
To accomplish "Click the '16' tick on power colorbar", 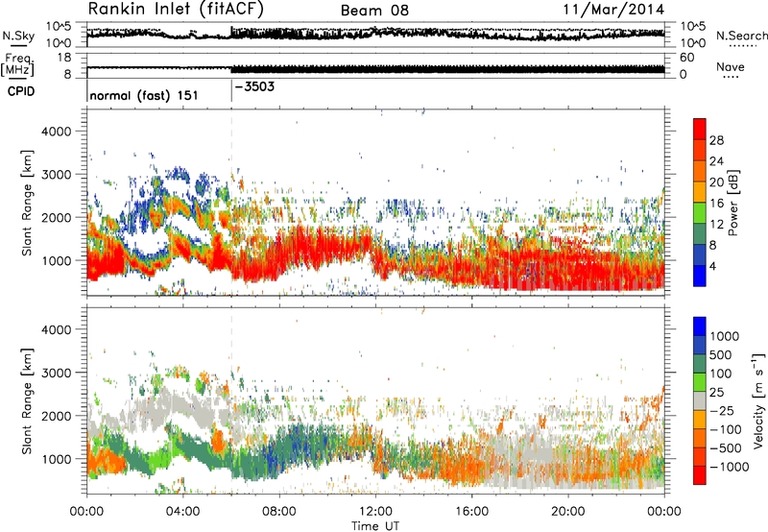I will pyautogui.click(x=716, y=204).
